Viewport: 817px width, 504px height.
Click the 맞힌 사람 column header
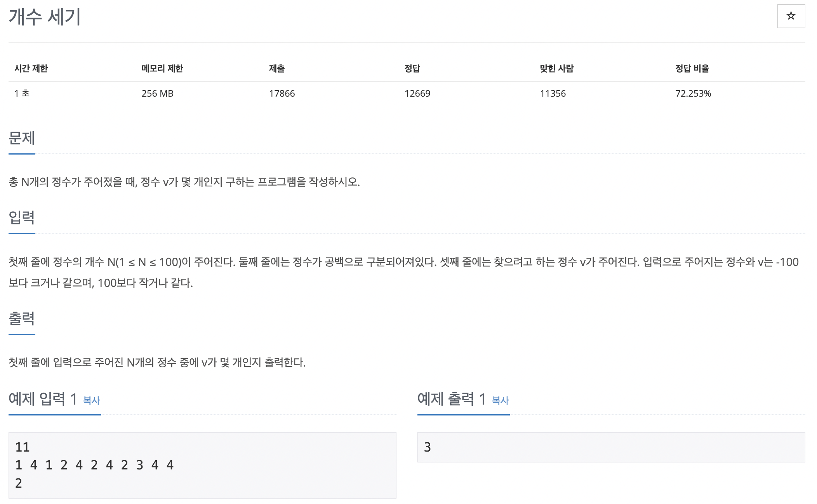(557, 68)
